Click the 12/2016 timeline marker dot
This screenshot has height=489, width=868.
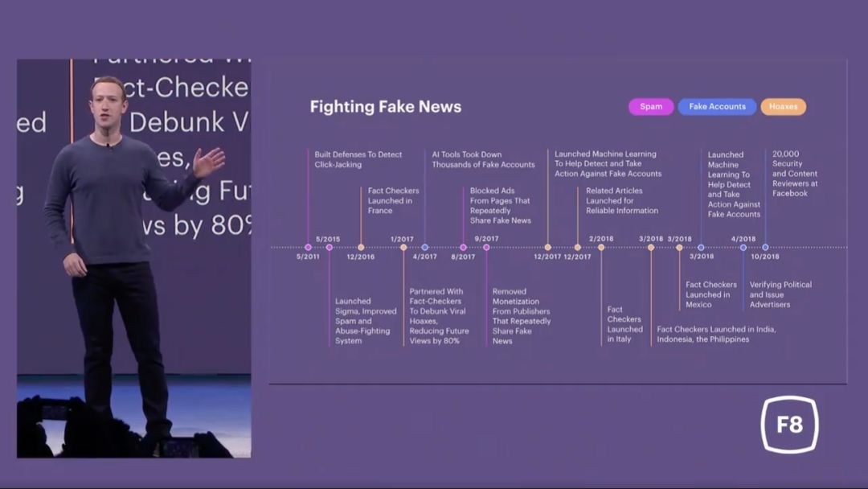click(361, 248)
